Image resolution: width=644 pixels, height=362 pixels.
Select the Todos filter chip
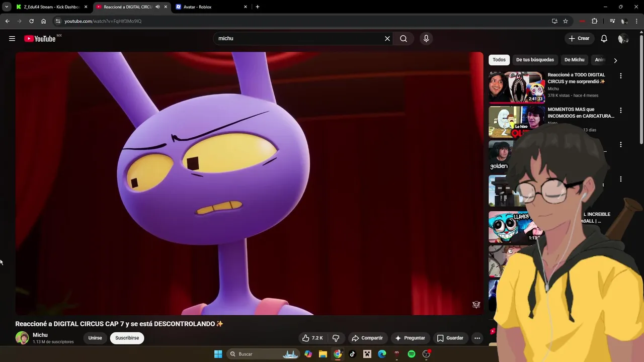[499, 60]
